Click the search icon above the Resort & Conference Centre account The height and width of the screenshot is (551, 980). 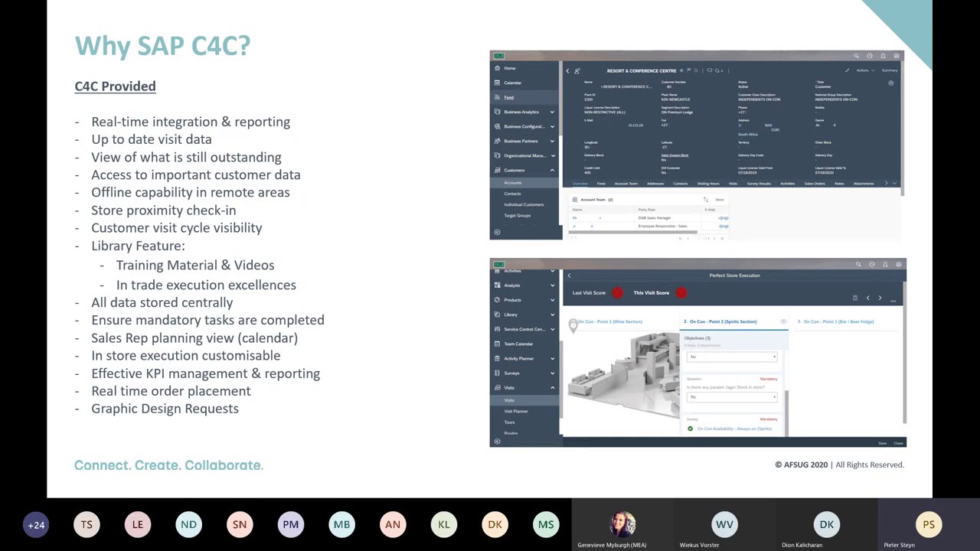click(x=856, y=56)
